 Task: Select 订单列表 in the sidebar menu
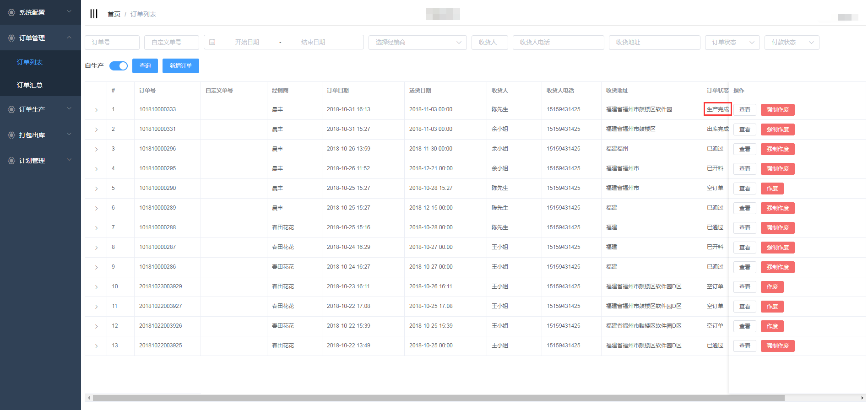coord(30,62)
